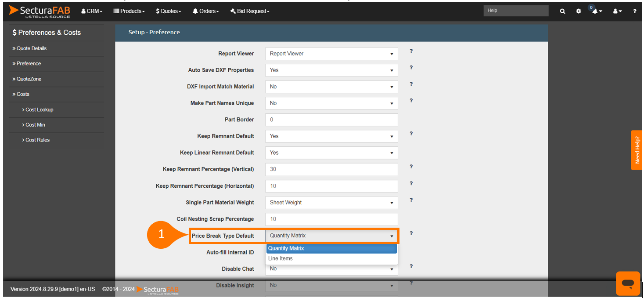Focus the Help search box
The image size is (644, 298).
pyautogui.click(x=516, y=11)
